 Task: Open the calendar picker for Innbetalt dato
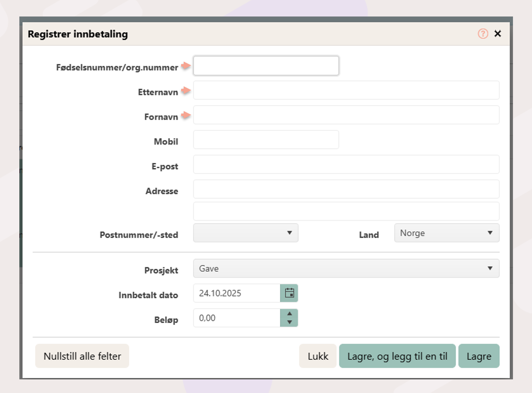(x=289, y=293)
